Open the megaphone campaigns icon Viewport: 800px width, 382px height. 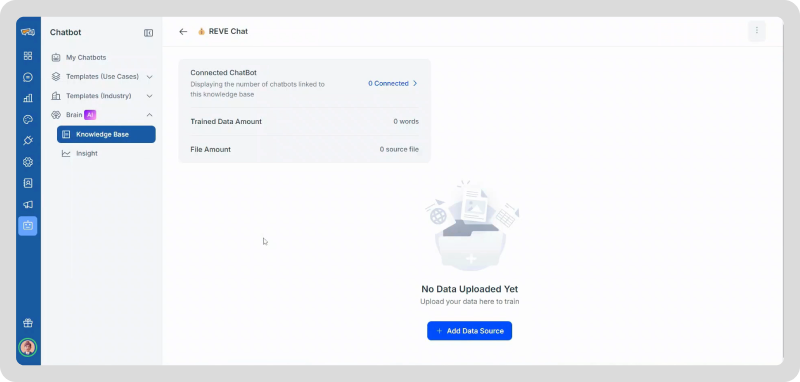click(x=28, y=205)
